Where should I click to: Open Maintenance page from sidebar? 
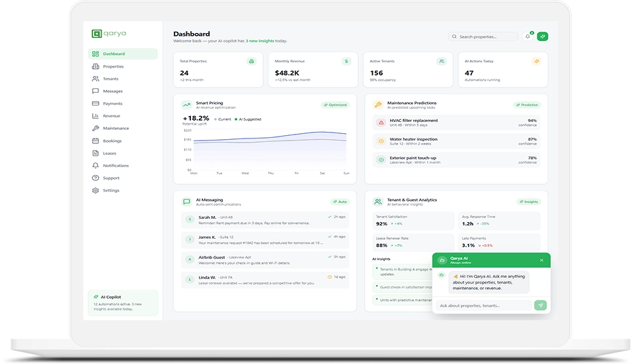pos(115,128)
